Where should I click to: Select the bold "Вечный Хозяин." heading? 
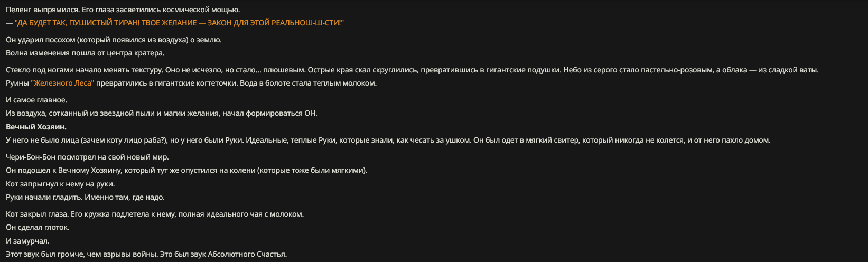coord(36,127)
